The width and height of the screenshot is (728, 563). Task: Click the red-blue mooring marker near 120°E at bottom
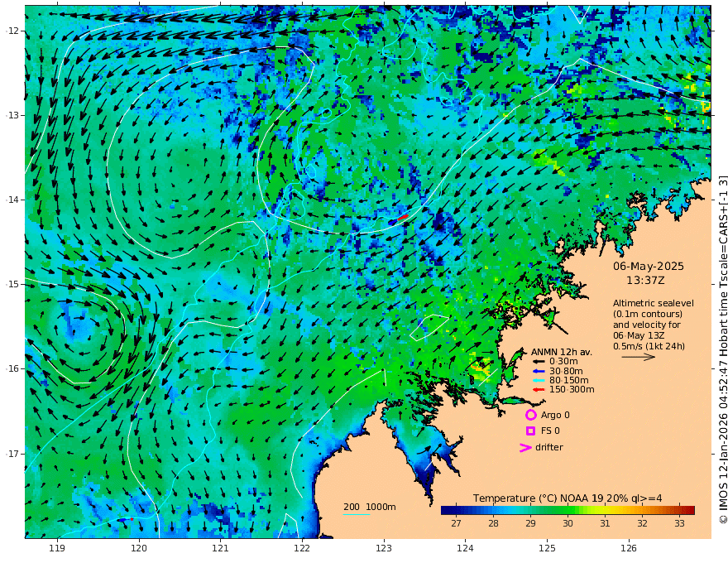coord(127,519)
